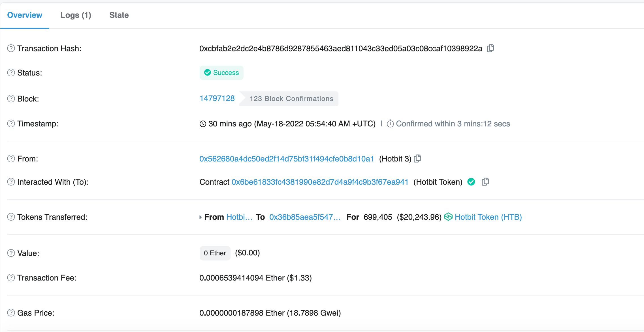The width and height of the screenshot is (644, 332).
Task: Click the verified checkmark next to Hotbit Token
Action: (x=471, y=182)
